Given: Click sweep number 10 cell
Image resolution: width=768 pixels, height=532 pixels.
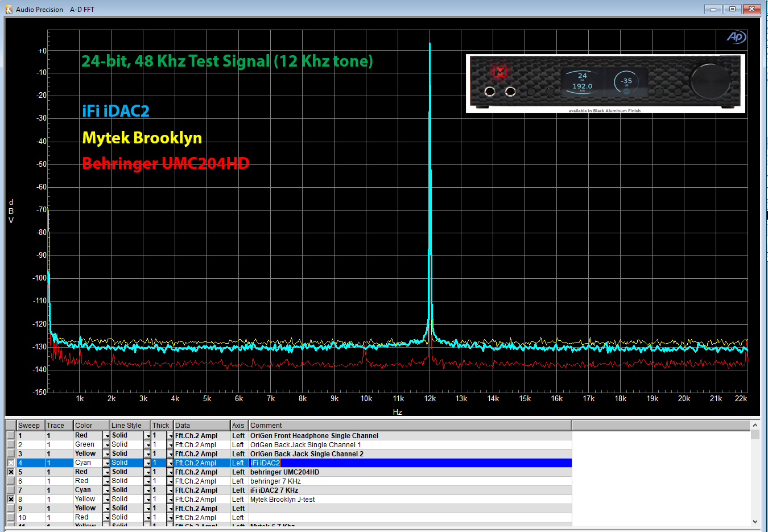Looking at the screenshot, I should (31, 518).
